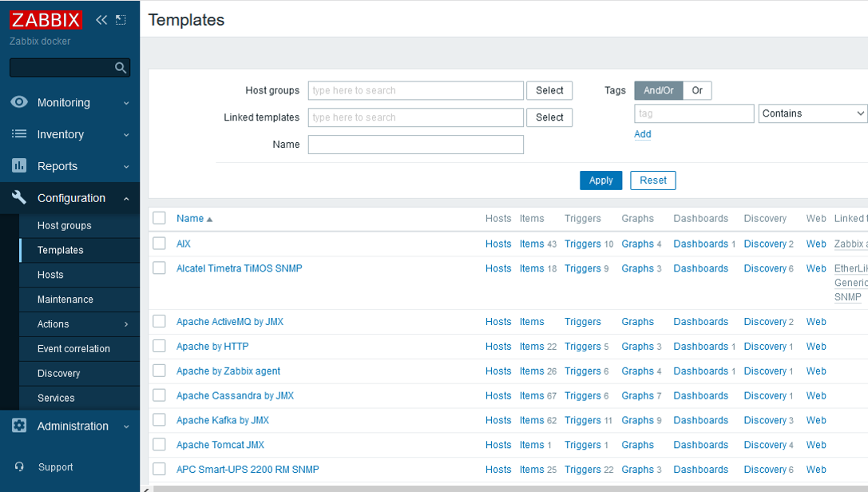This screenshot has height=492, width=868.
Task: Reset the template filter
Action: click(x=652, y=181)
